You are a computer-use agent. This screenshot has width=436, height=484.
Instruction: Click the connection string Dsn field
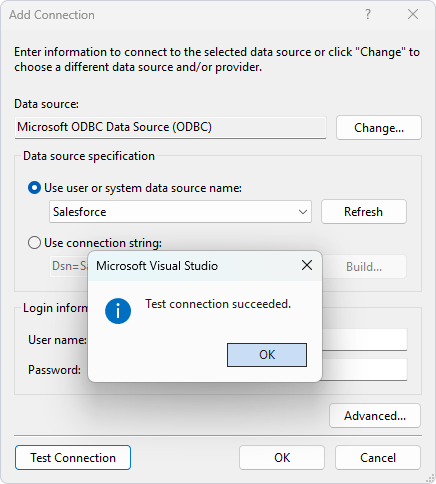click(69, 266)
